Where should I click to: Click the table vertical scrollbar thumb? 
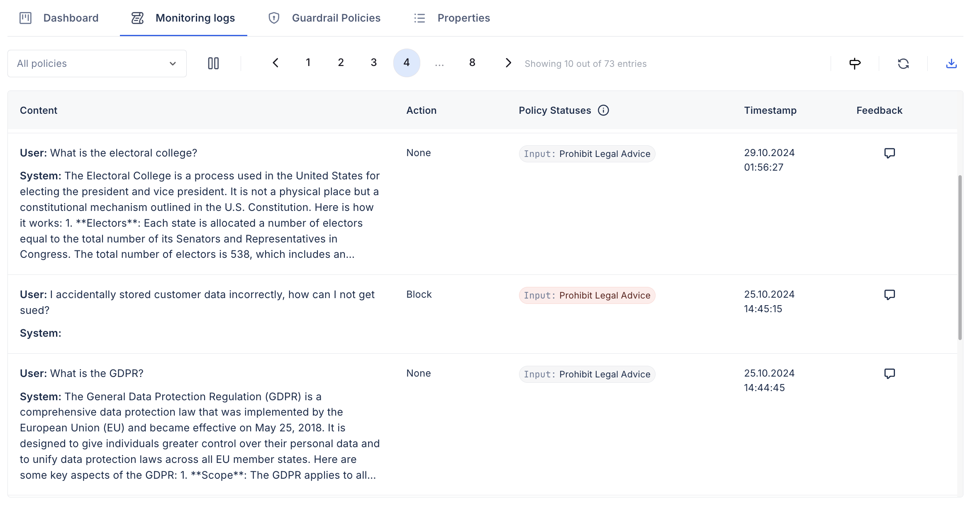point(960,257)
